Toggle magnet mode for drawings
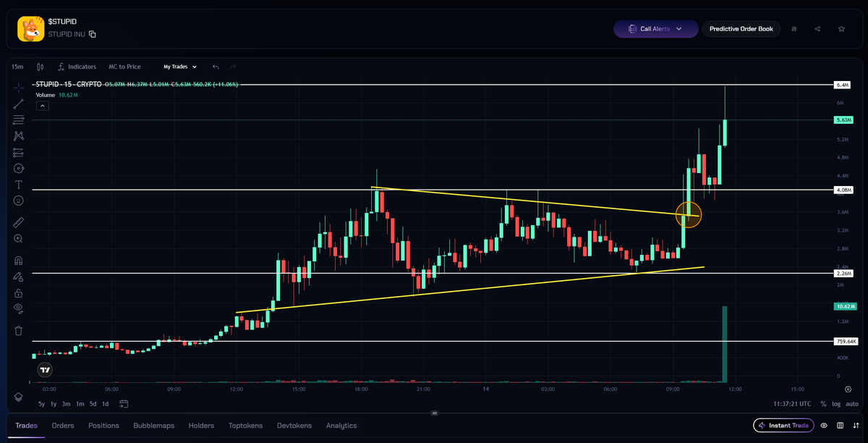 (19, 261)
